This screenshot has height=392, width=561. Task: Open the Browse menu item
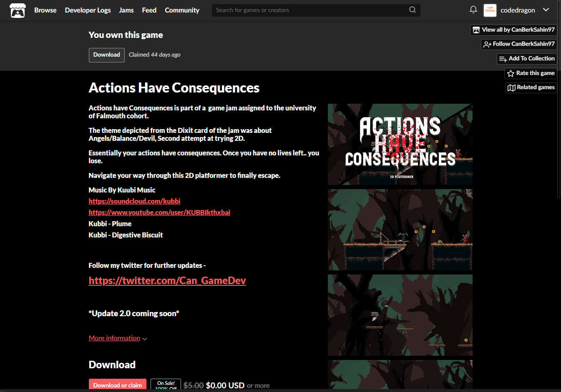(x=45, y=10)
